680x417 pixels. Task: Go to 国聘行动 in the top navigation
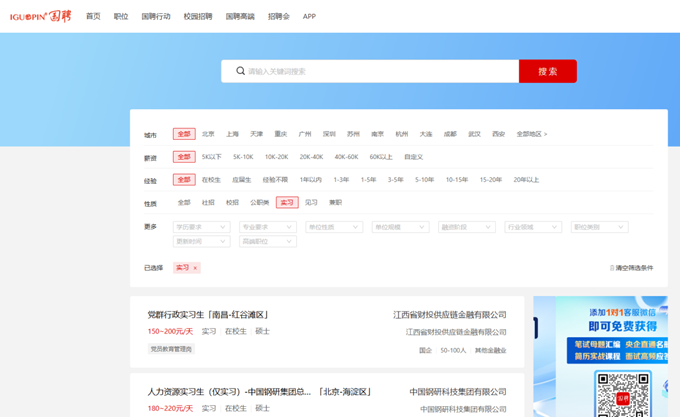(156, 16)
